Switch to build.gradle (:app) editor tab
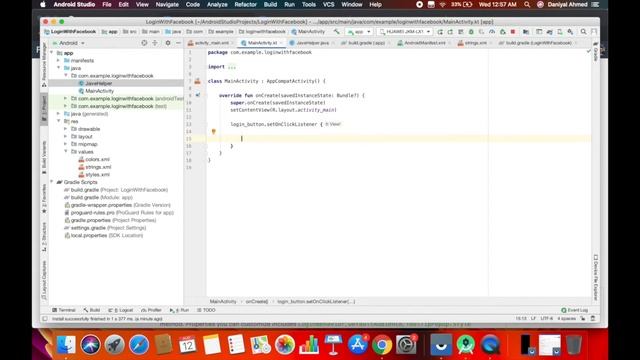This screenshot has height=360, width=640. (x=366, y=43)
